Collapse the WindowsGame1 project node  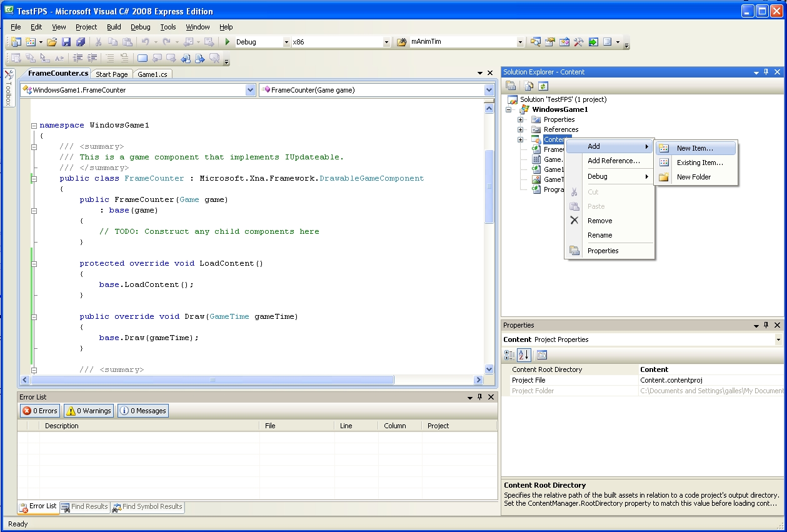(509, 109)
